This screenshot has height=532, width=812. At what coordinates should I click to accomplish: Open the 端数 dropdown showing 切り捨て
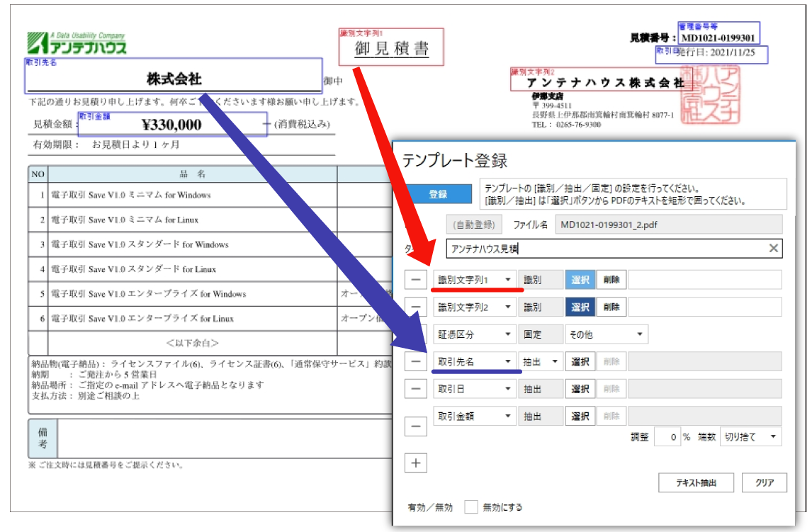pyautogui.click(x=750, y=437)
